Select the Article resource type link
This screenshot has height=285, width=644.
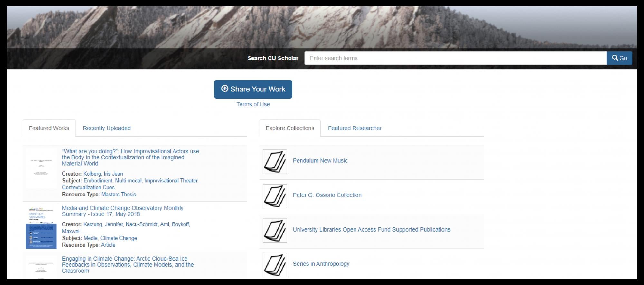point(108,245)
